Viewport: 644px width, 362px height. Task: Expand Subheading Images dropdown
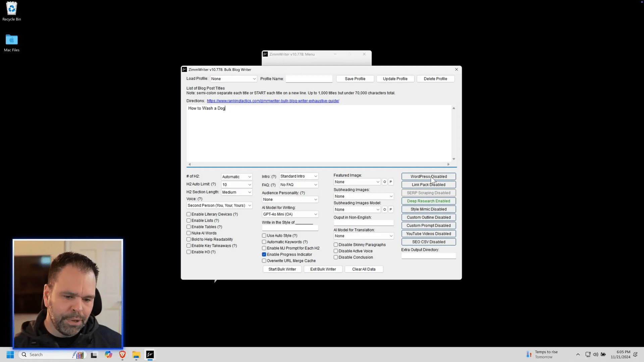[x=364, y=196]
